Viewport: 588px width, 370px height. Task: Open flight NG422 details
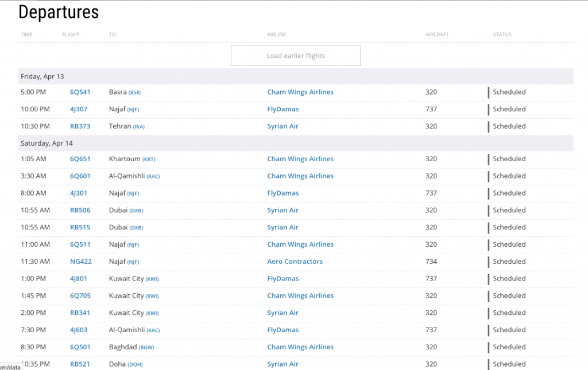pos(81,262)
